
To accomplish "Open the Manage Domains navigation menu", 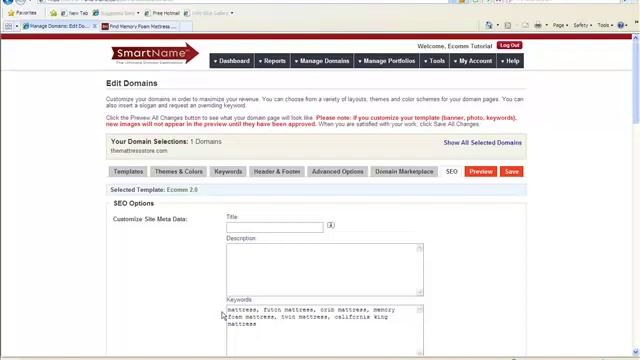I will pos(322,61).
